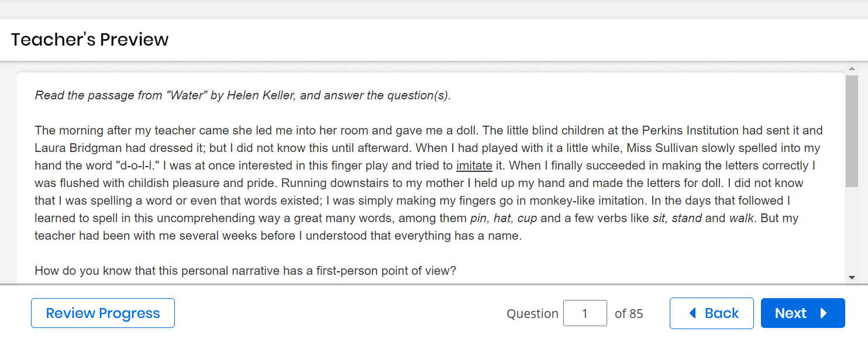
Task: Click the empty scrollbar track below the thumb
Action: coord(852,234)
